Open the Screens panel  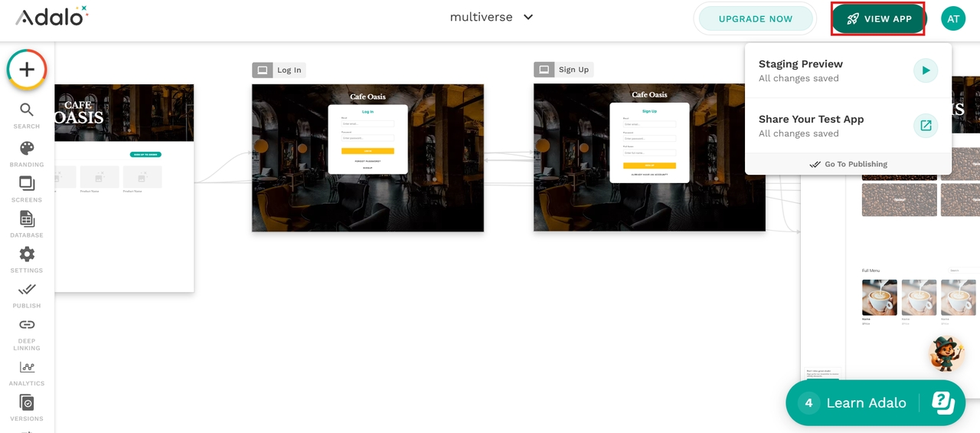(27, 189)
